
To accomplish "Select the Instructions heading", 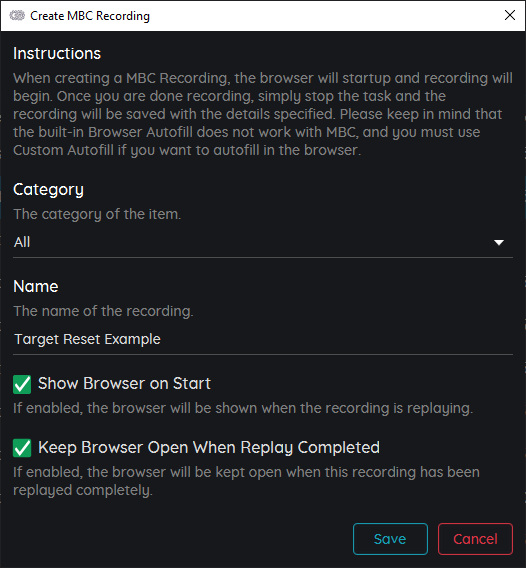I will pyautogui.click(x=57, y=53).
